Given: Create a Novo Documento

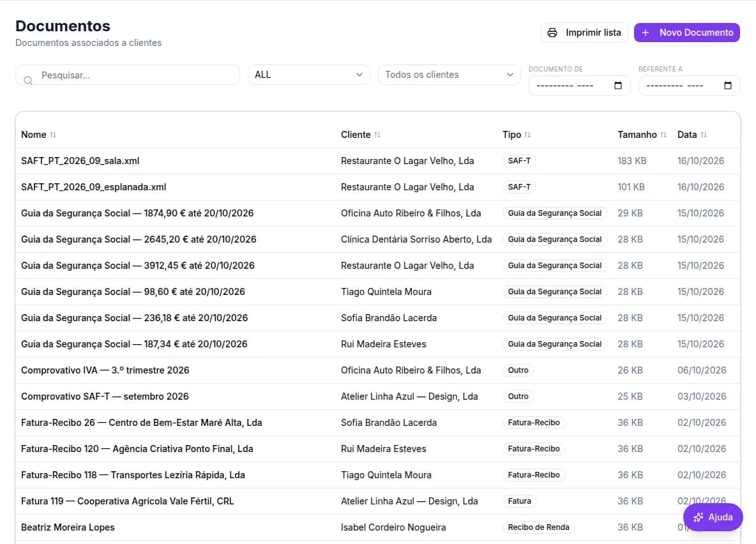Looking at the screenshot, I should 686,33.
